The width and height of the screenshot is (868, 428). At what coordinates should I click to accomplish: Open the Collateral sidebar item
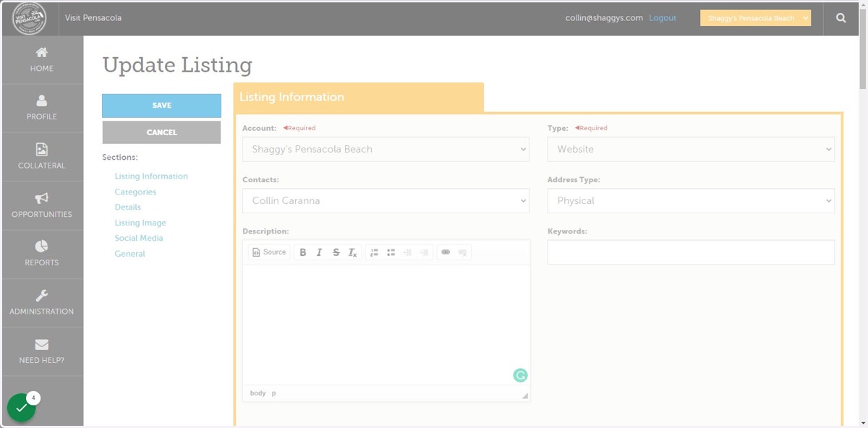click(x=42, y=157)
